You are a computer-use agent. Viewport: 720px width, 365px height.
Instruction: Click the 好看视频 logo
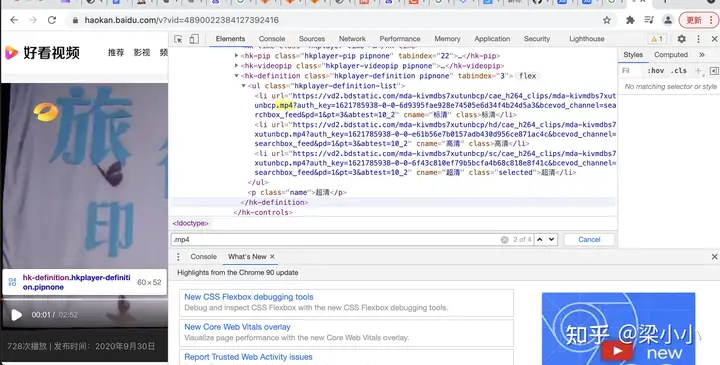pyautogui.click(x=42, y=53)
